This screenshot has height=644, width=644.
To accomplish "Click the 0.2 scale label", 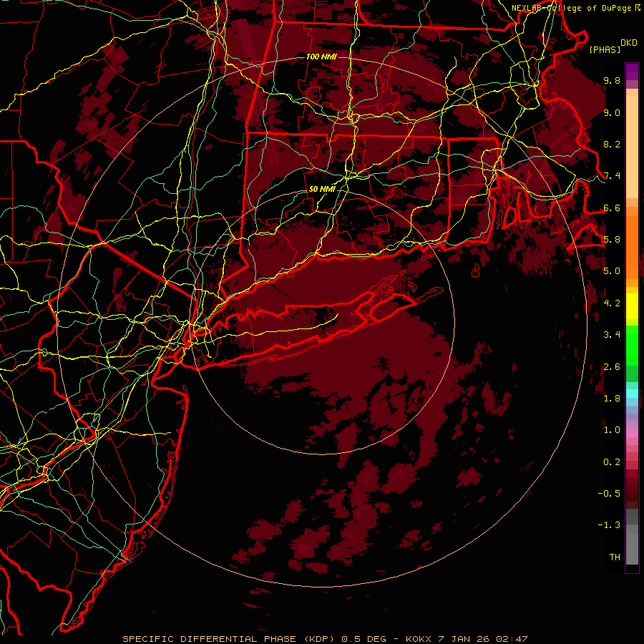I will pos(612,462).
